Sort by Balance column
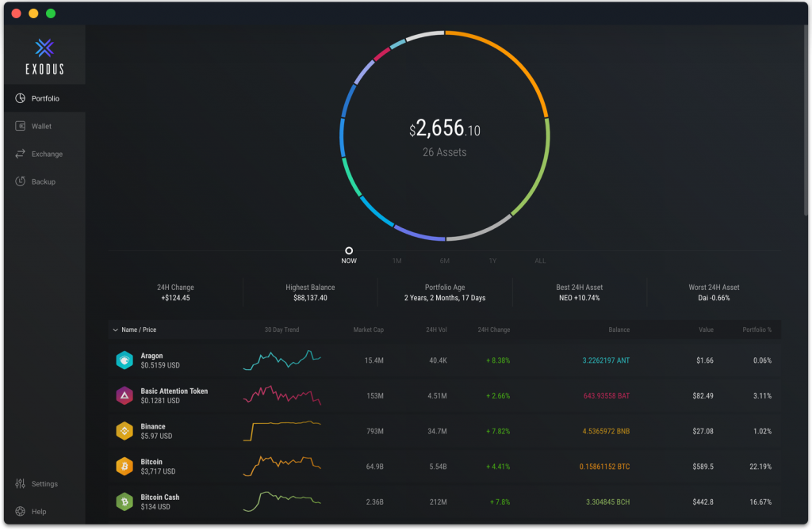Viewport: 812px width, 530px height. [x=619, y=330]
